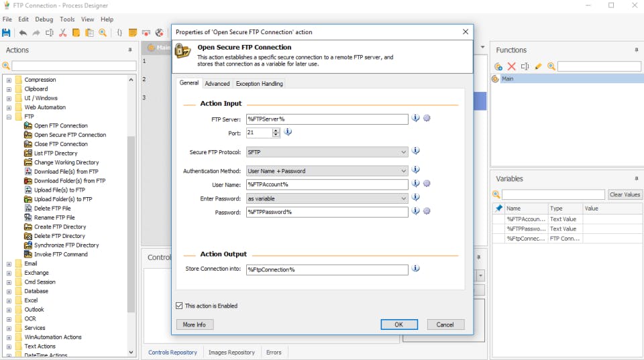Click the curly braces toolbar icon
This screenshot has height=360, width=644.
[x=119, y=33]
